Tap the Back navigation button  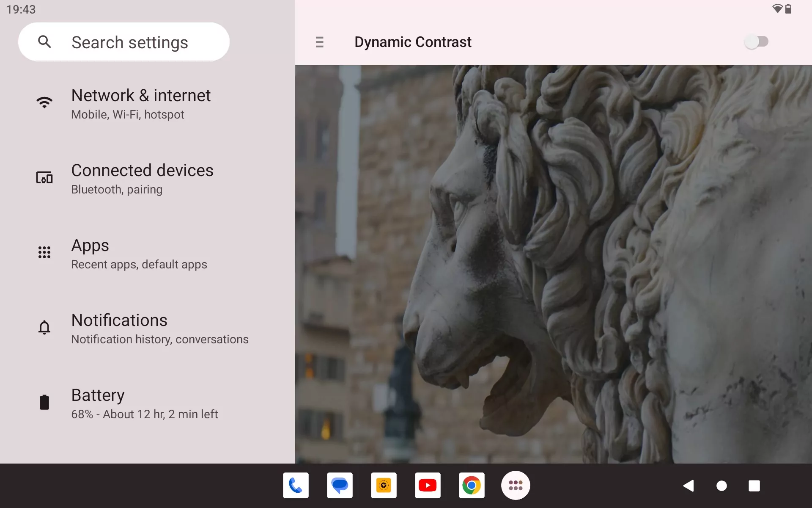689,486
